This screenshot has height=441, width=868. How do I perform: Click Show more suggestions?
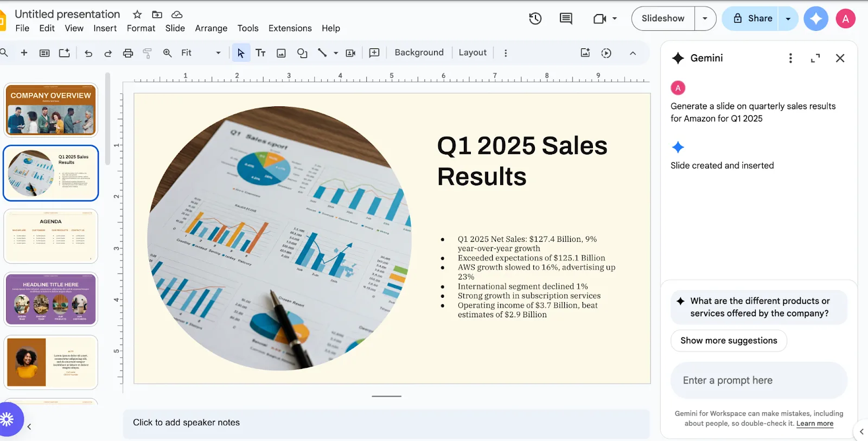click(729, 341)
